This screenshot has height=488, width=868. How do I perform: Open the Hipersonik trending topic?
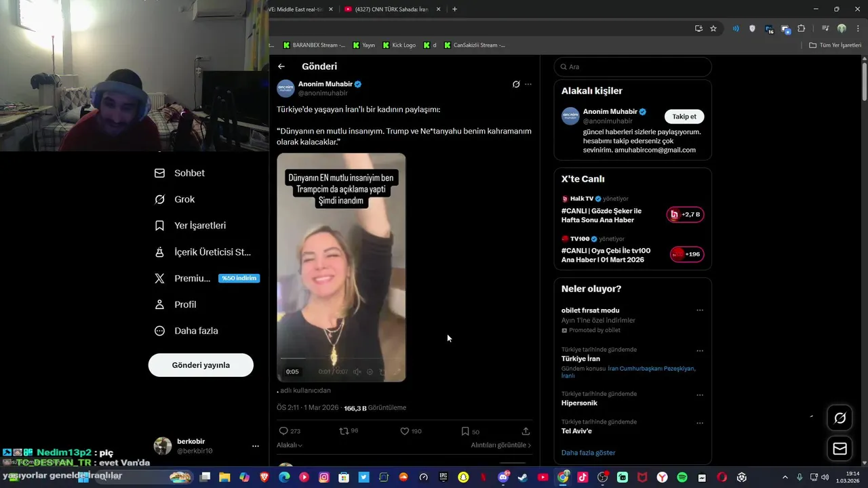pos(579,403)
